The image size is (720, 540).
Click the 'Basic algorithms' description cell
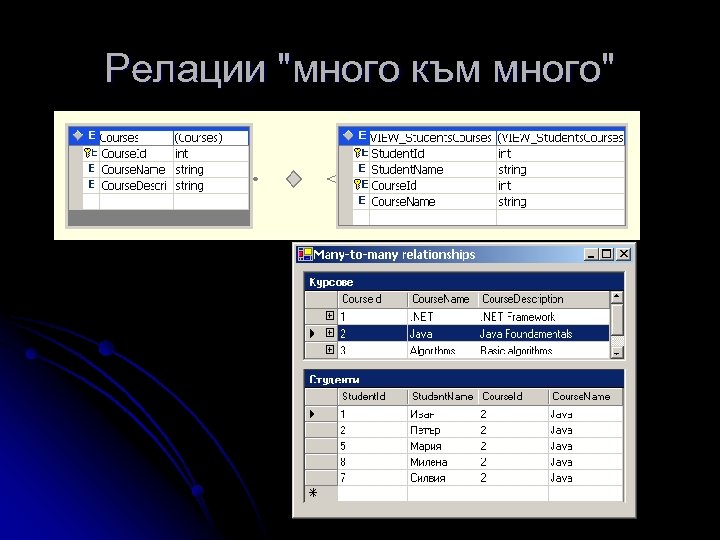coord(544,350)
